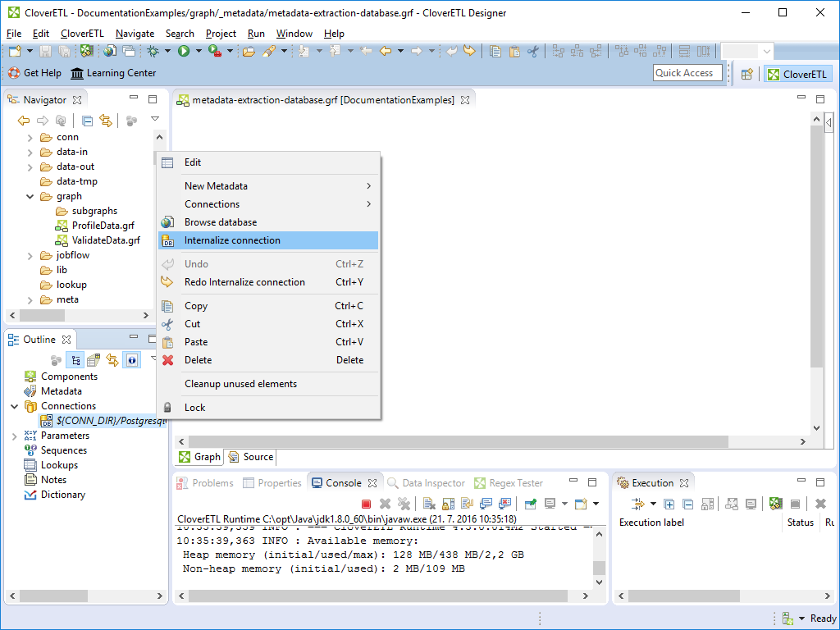Screen dimensions: 840x630
Task: Select Internalize connection from context menu
Action: [x=232, y=240]
